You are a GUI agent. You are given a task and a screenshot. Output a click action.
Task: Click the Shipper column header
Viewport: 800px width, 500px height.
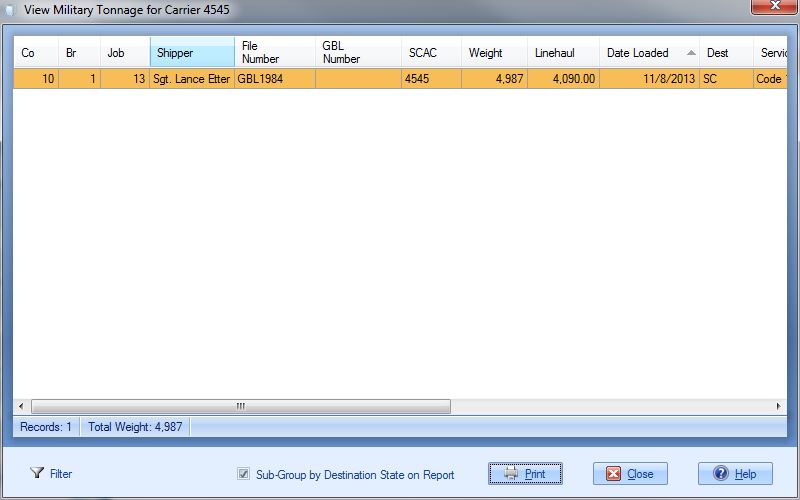tap(191, 53)
